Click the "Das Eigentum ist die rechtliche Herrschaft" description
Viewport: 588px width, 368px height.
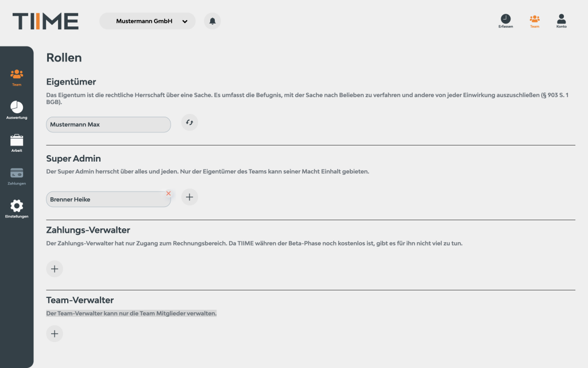click(307, 98)
